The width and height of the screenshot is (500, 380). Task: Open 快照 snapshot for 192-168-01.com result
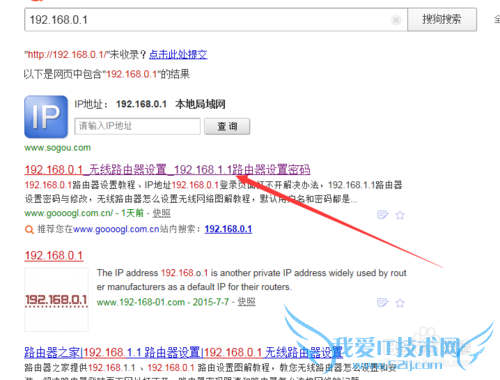(x=246, y=302)
